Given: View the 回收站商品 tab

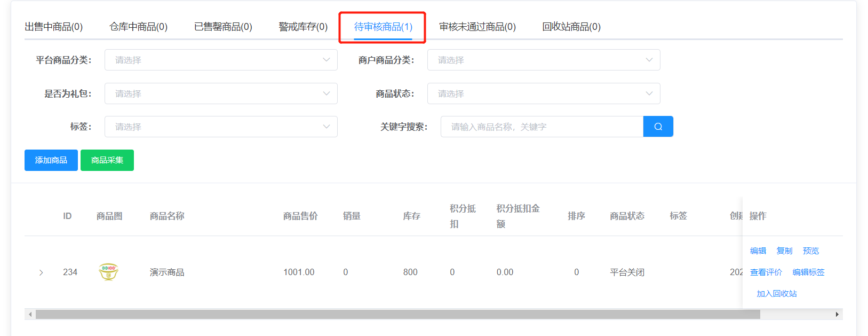Looking at the screenshot, I should (x=571, y=27).
